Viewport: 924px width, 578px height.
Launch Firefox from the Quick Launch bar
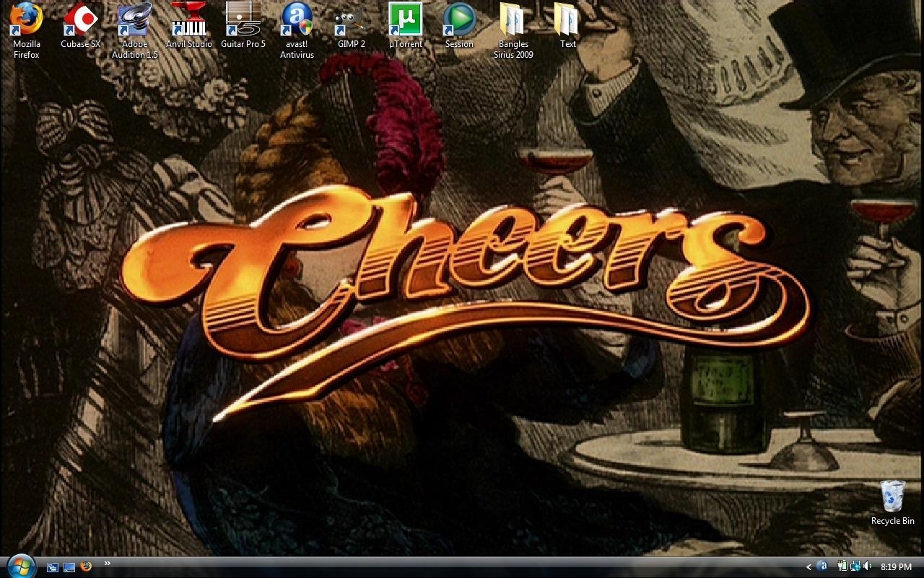click(87, 566)
